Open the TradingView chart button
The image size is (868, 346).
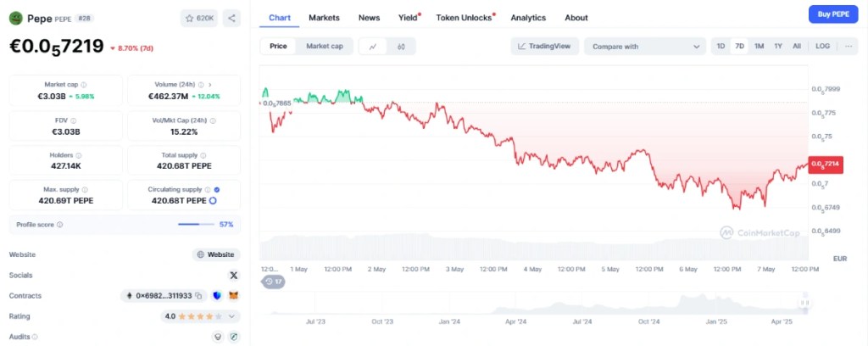(544, 47)
